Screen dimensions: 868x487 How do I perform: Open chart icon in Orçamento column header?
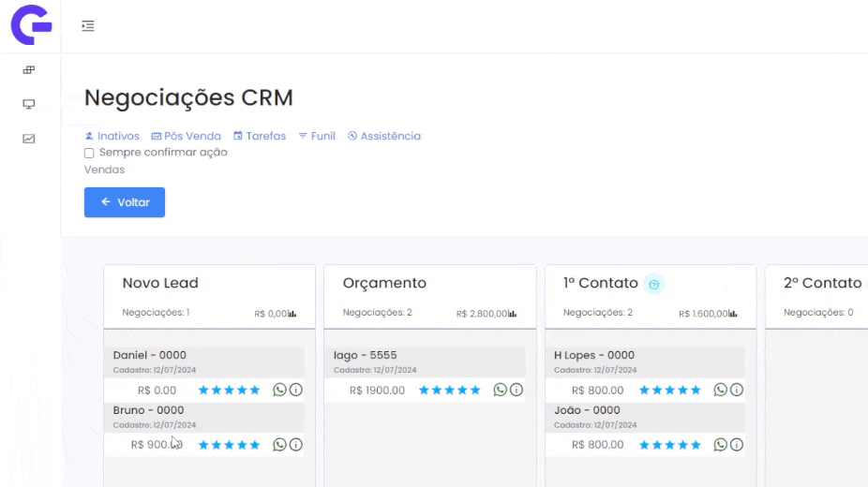pos(513,314)
